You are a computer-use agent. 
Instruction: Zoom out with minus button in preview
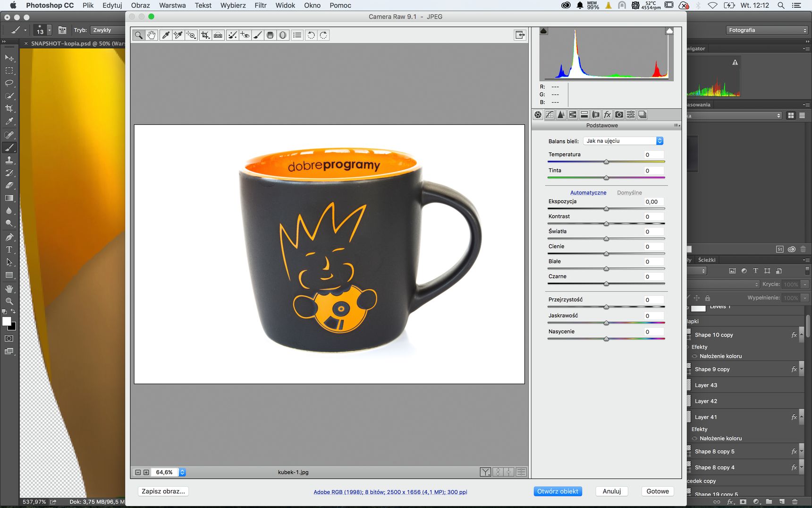(138, 472)
